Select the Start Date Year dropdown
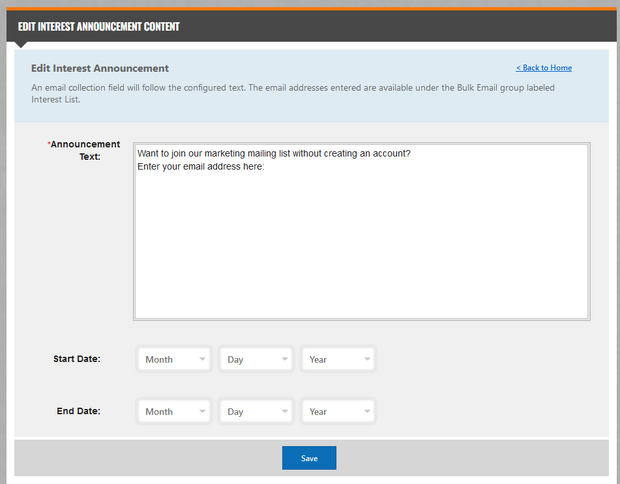Screen dimensions: 620x484 click(x=338, y=359)
